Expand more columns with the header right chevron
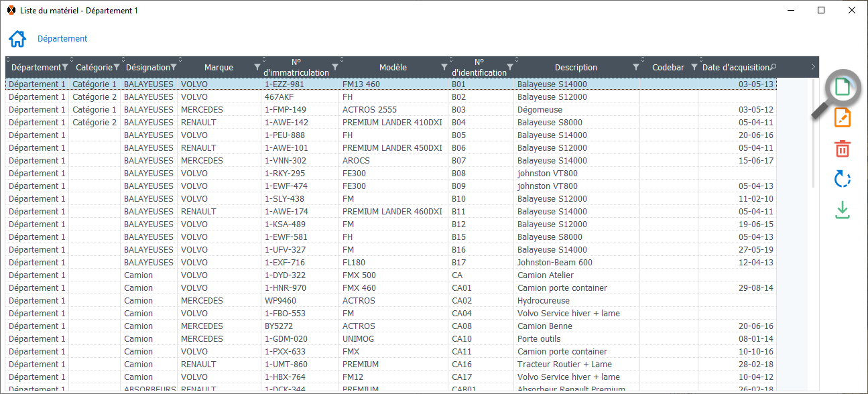The width and height of the screenshot is (868, 394). (x=813, y=67)
